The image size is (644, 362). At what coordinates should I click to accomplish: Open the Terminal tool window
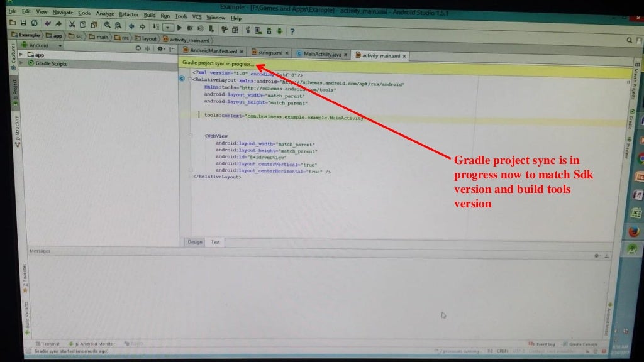tap(48, 344)
